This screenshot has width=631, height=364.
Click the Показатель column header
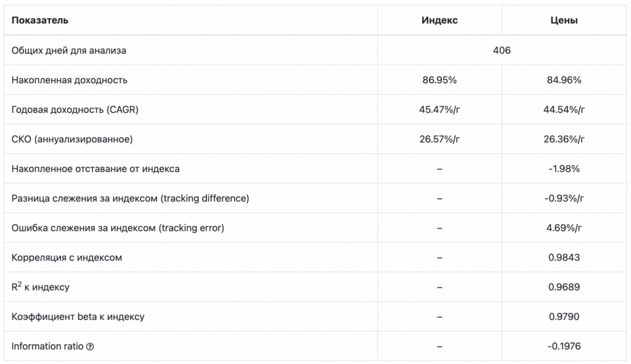[40, 20]
